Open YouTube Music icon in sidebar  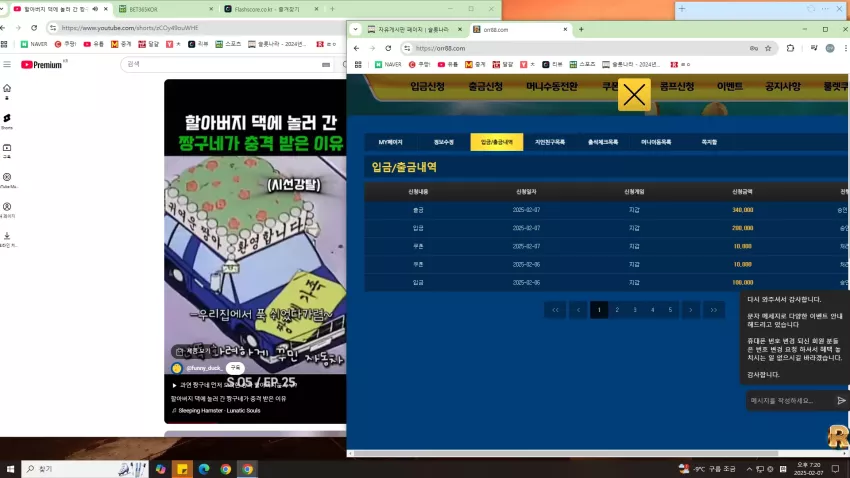7,177
